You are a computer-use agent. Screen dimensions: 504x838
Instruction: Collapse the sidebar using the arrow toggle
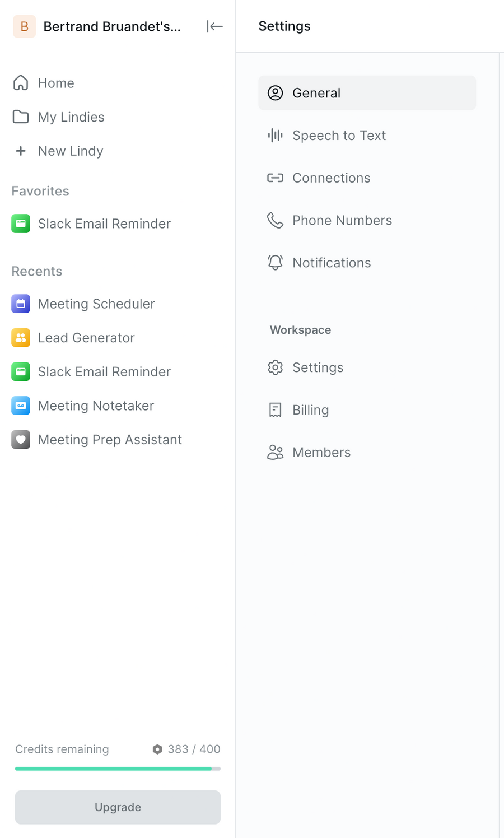point(214,26)
